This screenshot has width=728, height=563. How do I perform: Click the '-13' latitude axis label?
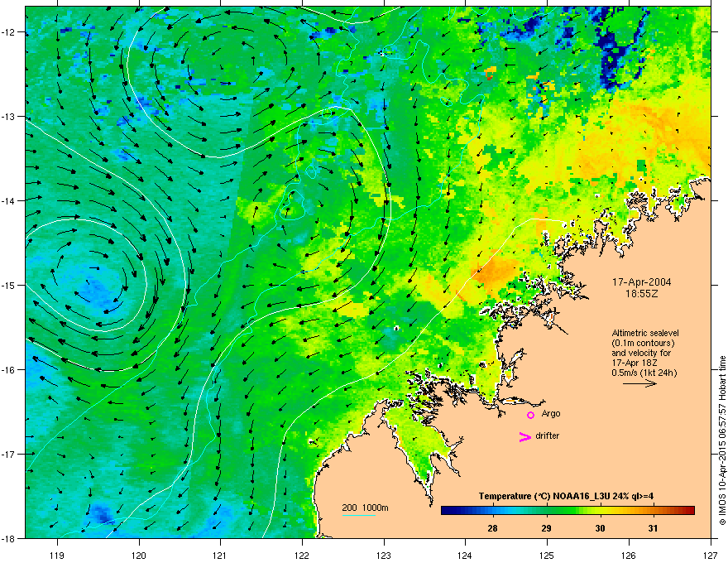tap(9, 116)
